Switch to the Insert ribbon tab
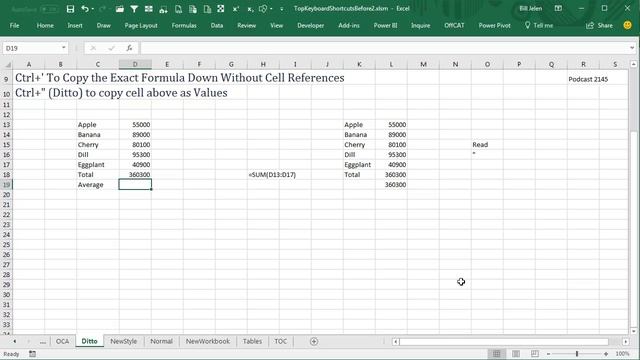Image resolution: width=640 pixels, height=360 pixels. click(75, 25)
